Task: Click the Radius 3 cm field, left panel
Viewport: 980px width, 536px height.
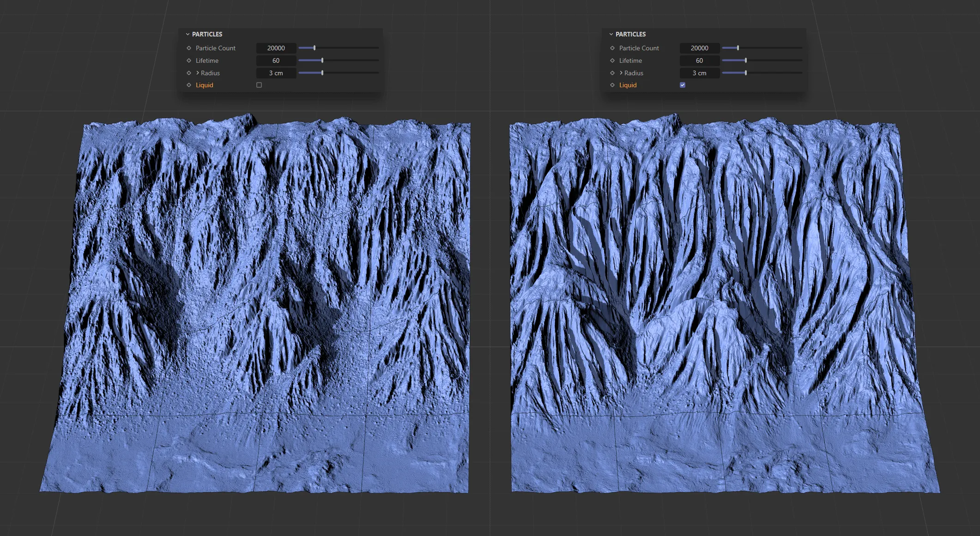Action: pos(276,73)
